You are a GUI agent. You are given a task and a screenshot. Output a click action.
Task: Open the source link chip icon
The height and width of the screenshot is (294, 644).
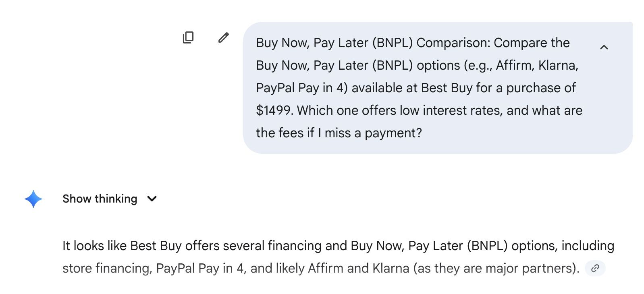click(x=595, y=268)
